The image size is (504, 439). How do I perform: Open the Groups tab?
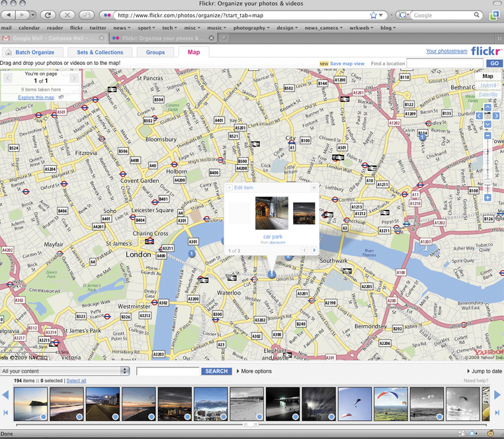coord(155,52)
